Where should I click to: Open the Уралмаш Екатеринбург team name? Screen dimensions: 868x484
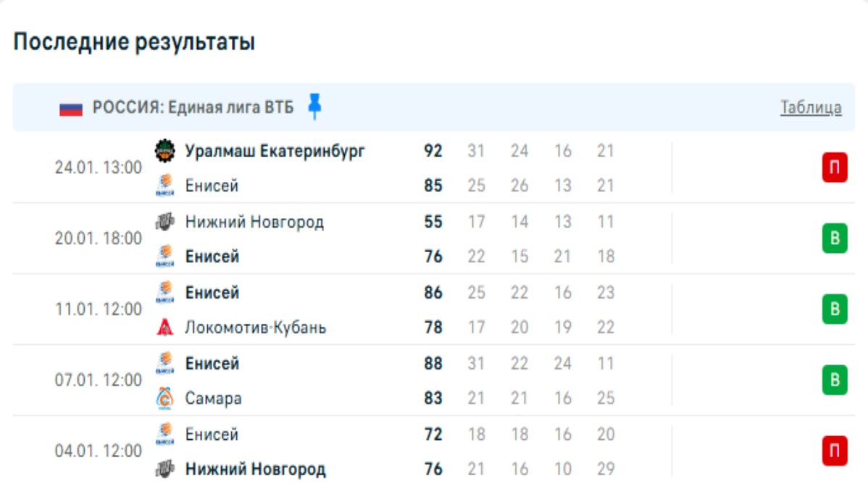click(275, 151)
